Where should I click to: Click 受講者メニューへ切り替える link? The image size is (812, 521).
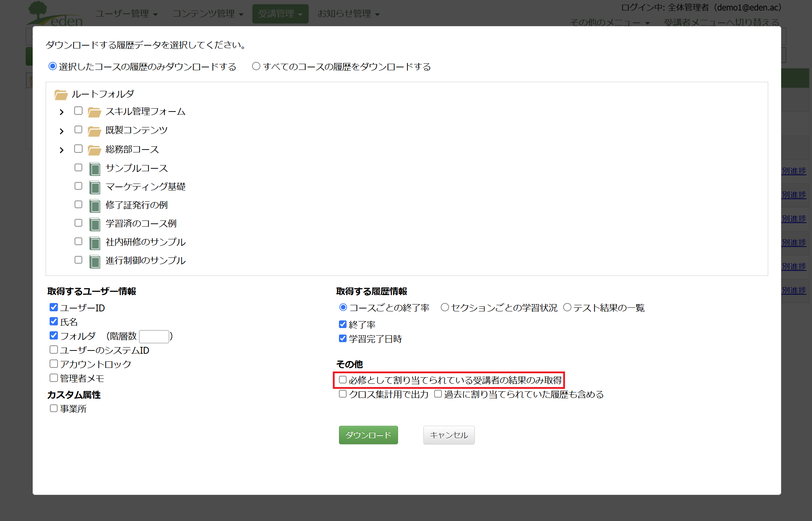click(721, 22)
